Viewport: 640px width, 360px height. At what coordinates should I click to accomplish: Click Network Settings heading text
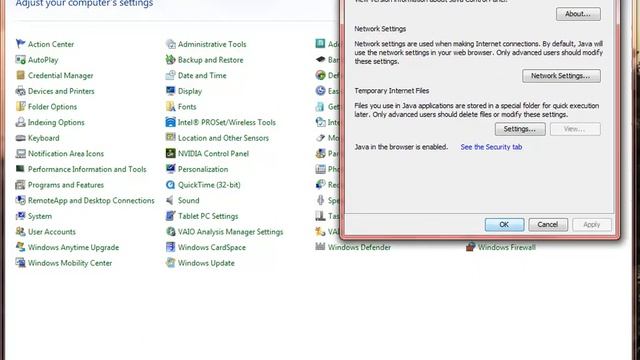pyautogui.click(x=380, y=29)
